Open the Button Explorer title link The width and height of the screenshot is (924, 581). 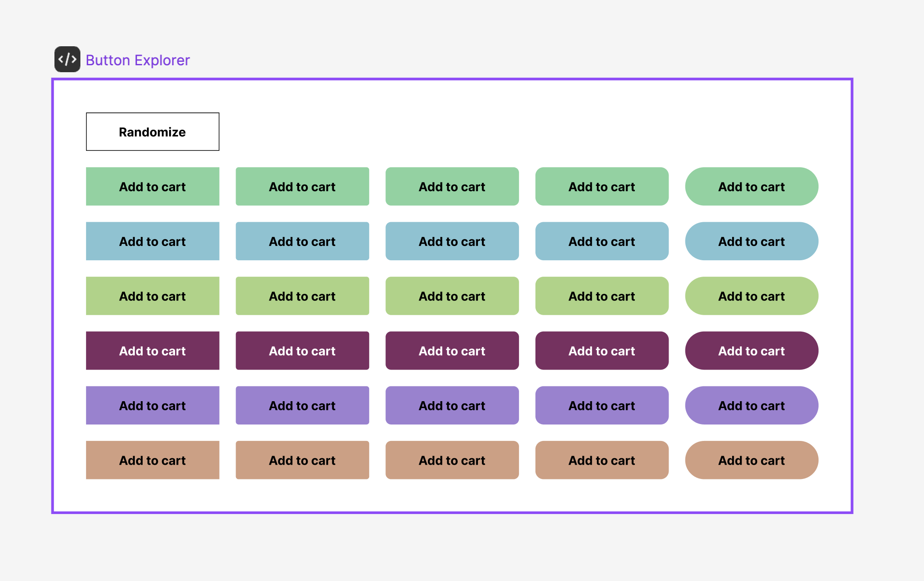[x=137, y=60]
